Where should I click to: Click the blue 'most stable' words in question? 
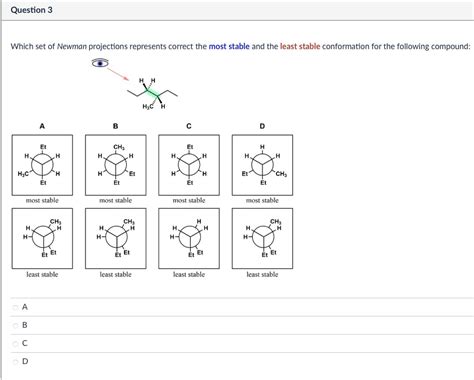pos(229,46)
